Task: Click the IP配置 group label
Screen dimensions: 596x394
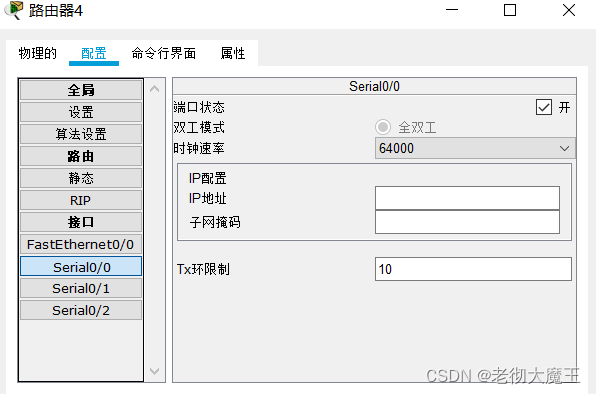Action: pyautogui.click(x=208, y=178)
